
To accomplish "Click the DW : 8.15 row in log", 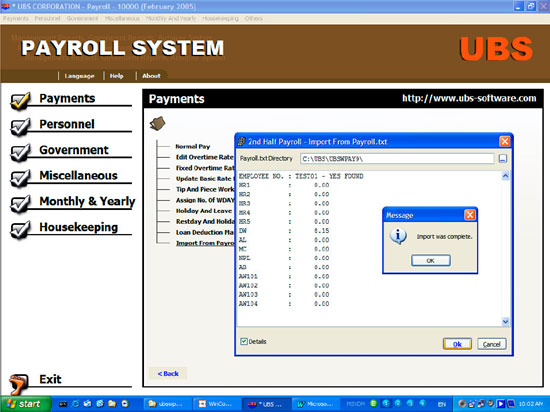I will 284,231.
